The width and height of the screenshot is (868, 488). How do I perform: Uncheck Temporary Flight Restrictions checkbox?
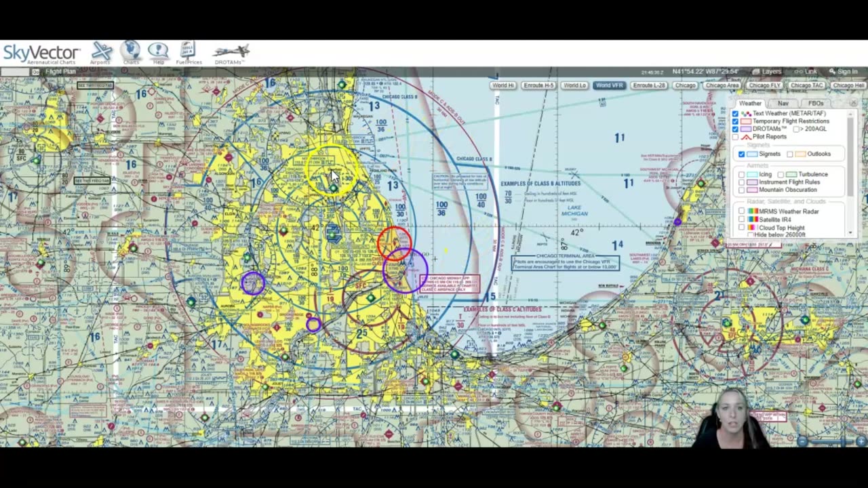point(735,121)
